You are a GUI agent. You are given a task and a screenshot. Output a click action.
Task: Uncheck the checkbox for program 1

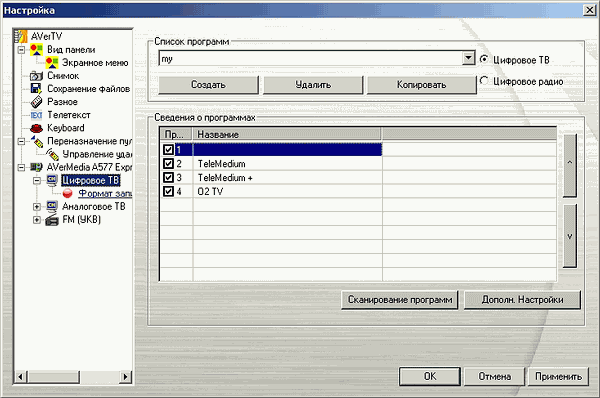168,149
